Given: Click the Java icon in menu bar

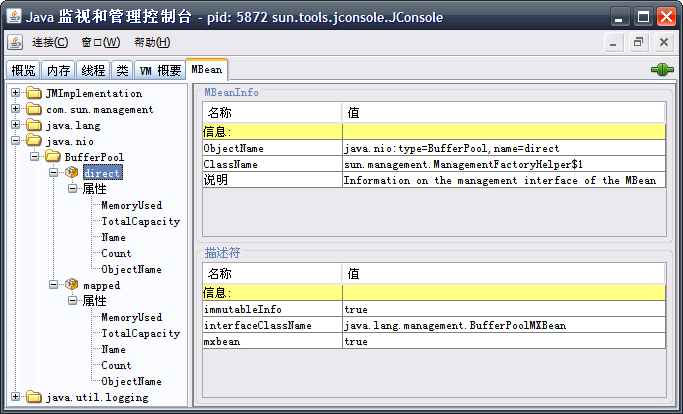Looking at the screenshot, I should pyautogui.click(x=15, y=42).
